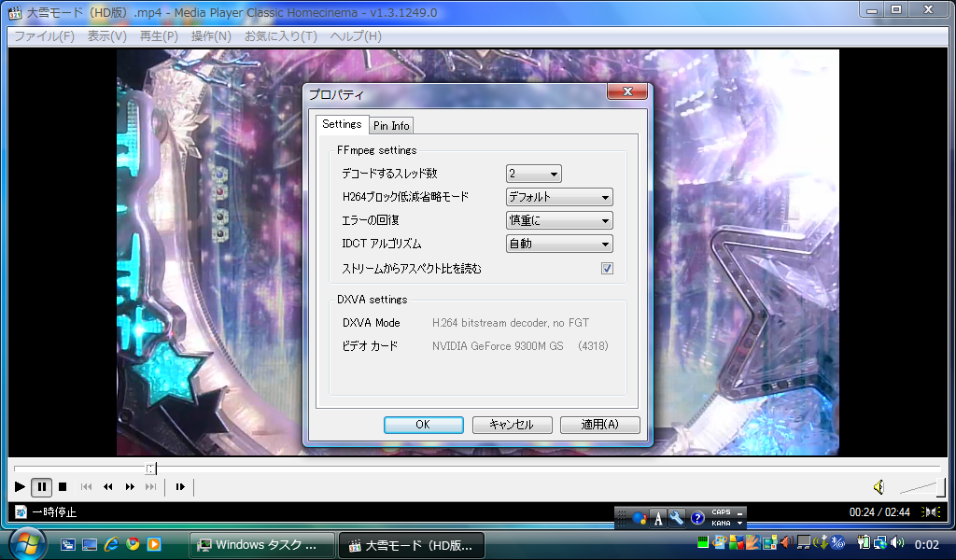Click the power plug battery tray icon

[x=864, y=542]
